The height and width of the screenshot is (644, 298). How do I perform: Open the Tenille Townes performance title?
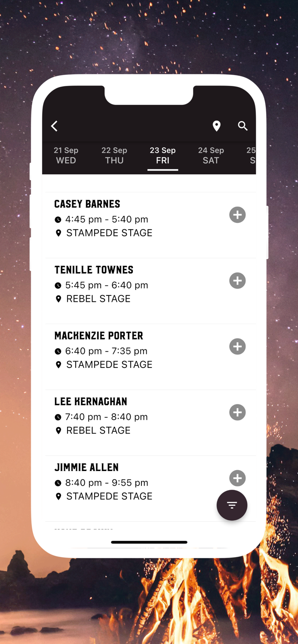[x=94, y=270]
